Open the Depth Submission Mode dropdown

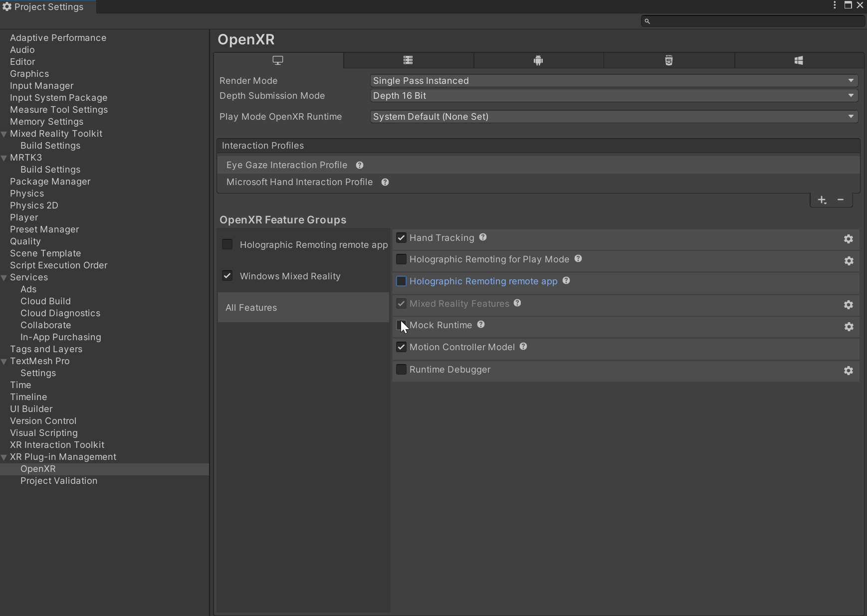pos(612,96)
